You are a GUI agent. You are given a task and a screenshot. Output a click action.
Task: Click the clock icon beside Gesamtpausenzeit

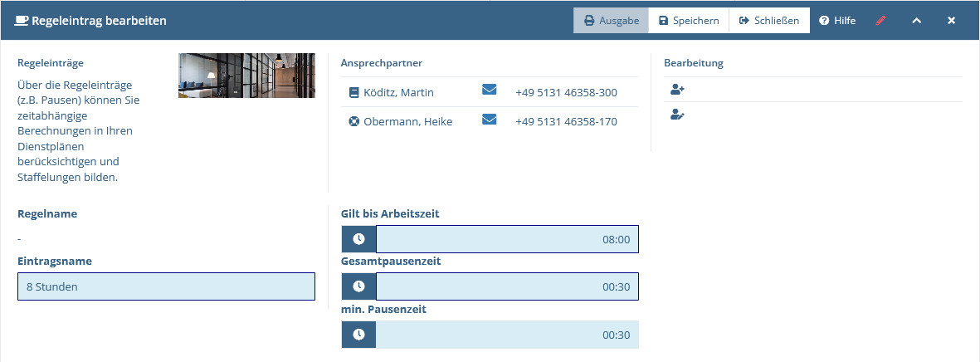pyautogui.click(x=358, y=286)
